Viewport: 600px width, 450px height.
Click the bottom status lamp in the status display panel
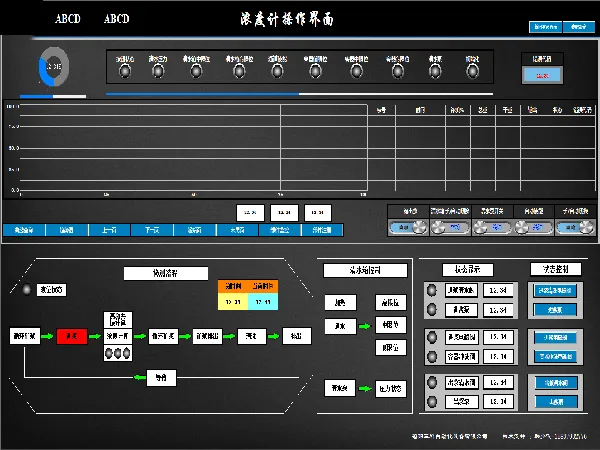[x=432, y=401]
